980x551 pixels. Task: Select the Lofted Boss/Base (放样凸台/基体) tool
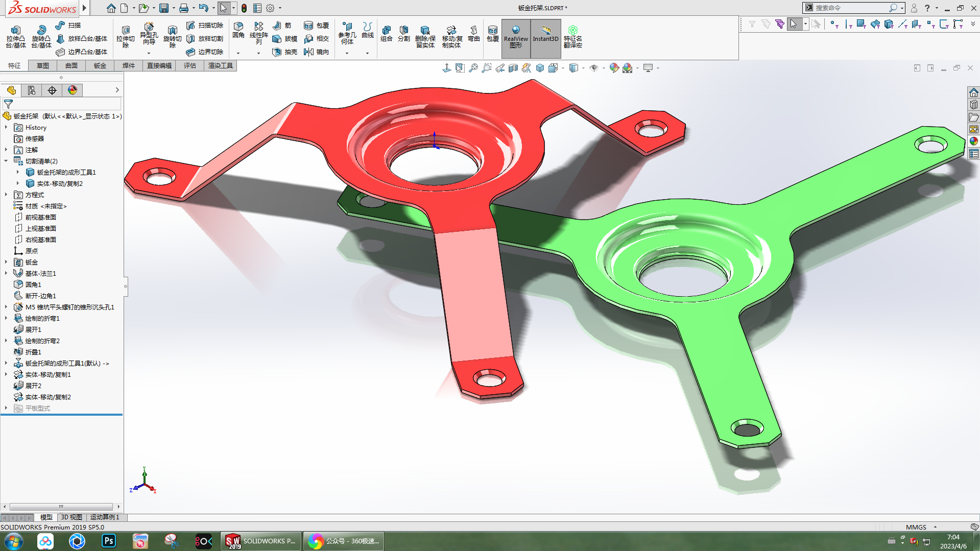click(82, 38)
